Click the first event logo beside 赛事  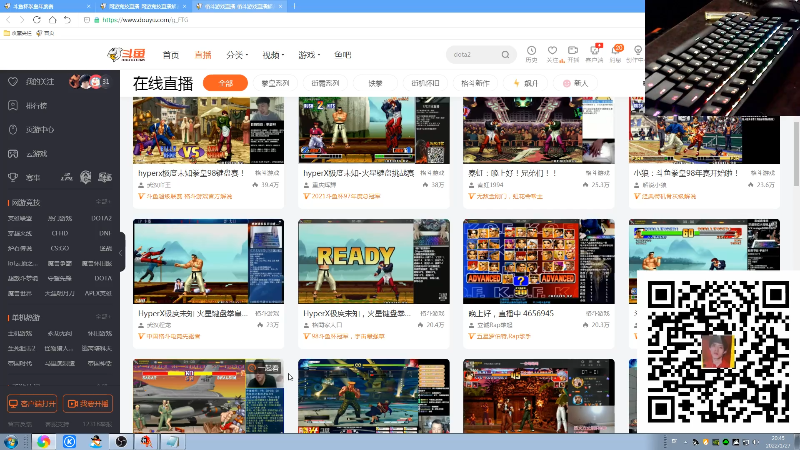click(67, 178)
